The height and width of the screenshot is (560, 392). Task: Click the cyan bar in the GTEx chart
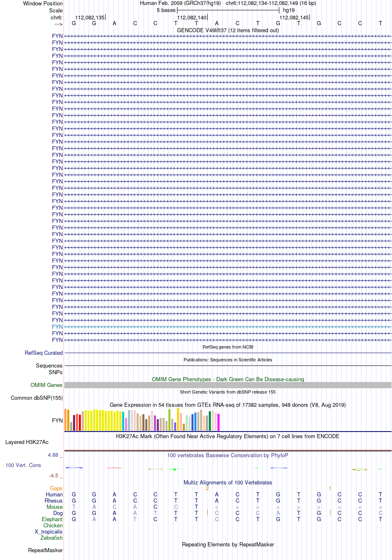click(x=123, y=421)
